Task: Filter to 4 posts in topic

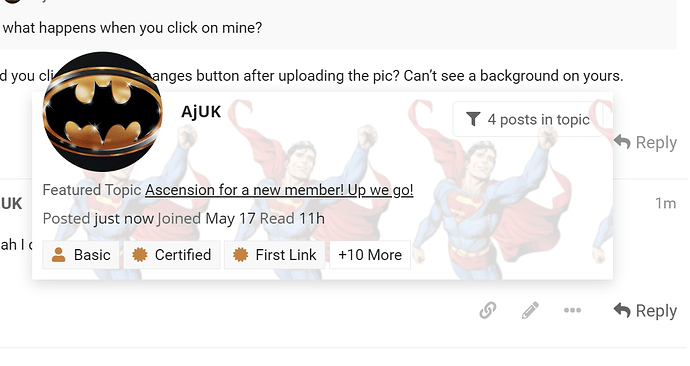Action: (x=528, y=119)
